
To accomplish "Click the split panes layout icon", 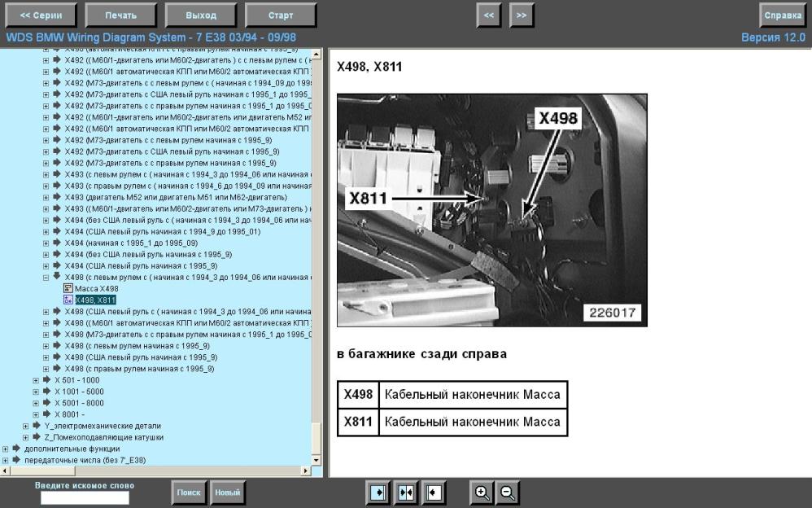I will click(x=405, y=493).
